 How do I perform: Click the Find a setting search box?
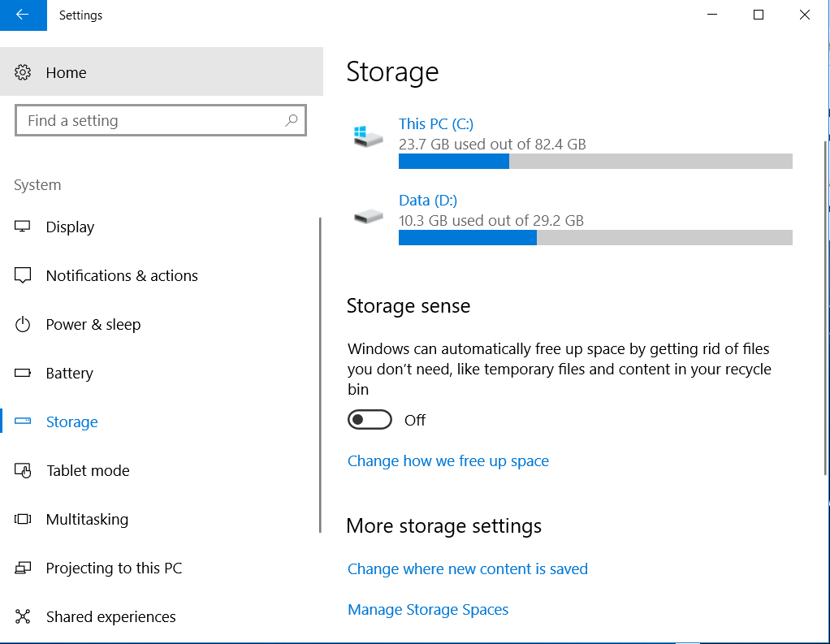[x=150, y=121]
